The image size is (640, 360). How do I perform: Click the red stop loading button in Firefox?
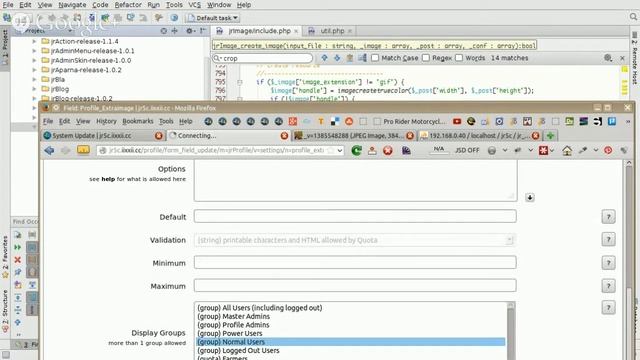pos(388,150)
